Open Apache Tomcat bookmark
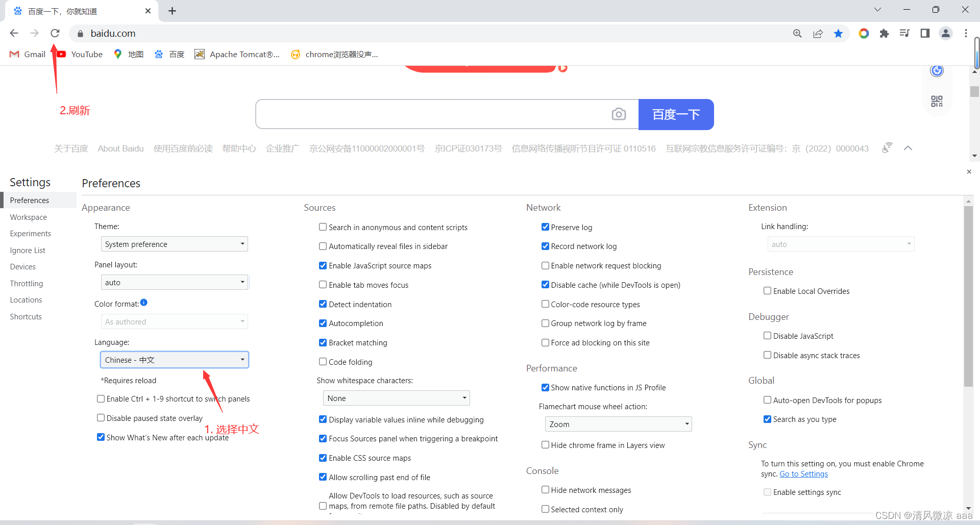 pos(237,54)
